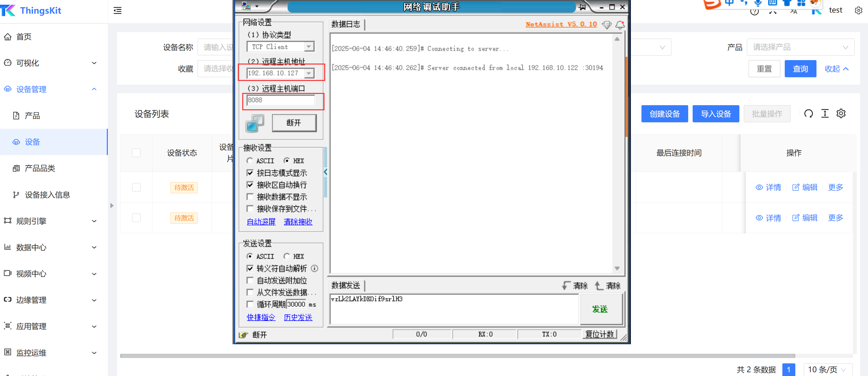Open table column settings gear icon
This screenshot has width=868, height=376.
(x=841, y=114)
